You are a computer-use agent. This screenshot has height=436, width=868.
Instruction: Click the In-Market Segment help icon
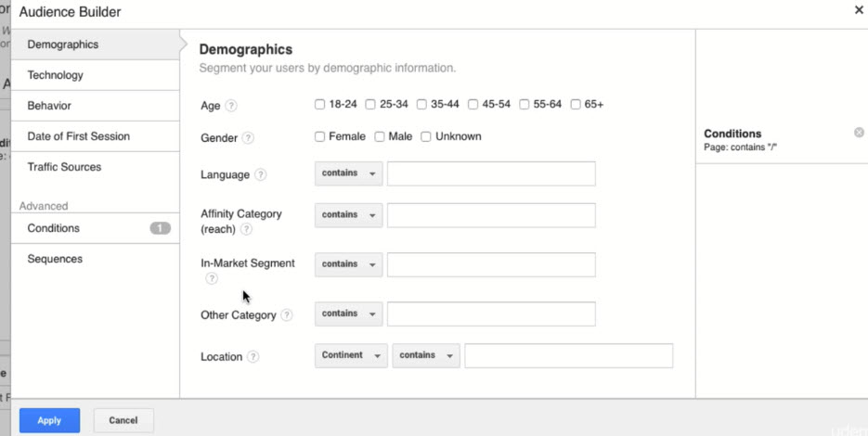click(212, 278)
